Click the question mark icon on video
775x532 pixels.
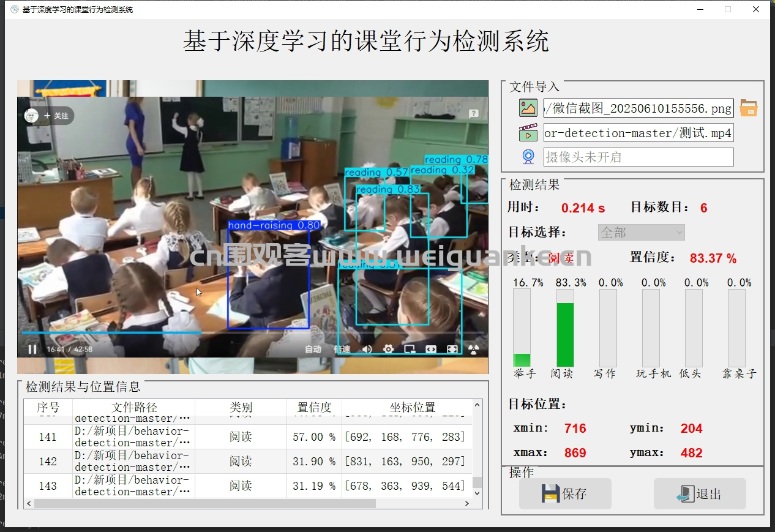(473, 114)
